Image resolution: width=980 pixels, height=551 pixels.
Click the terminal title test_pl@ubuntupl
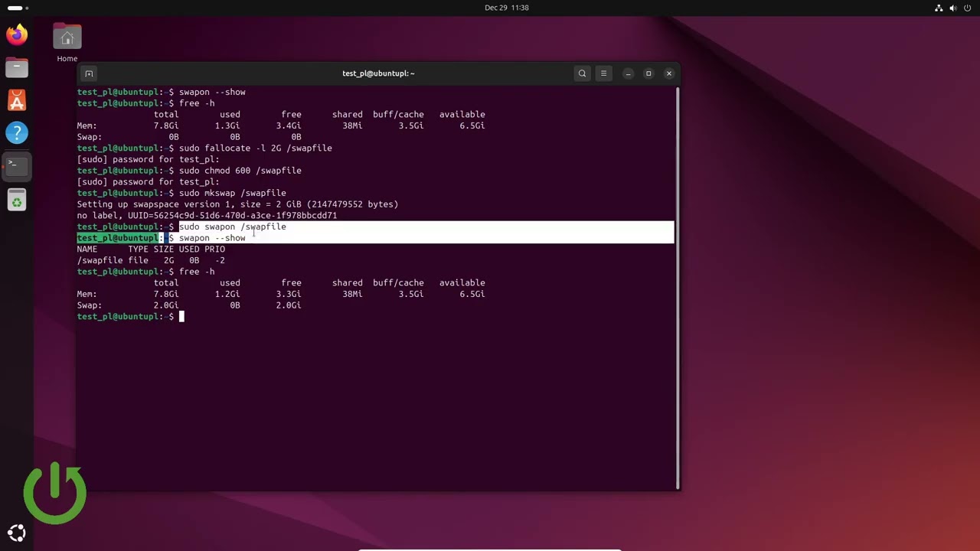(378, 73)
